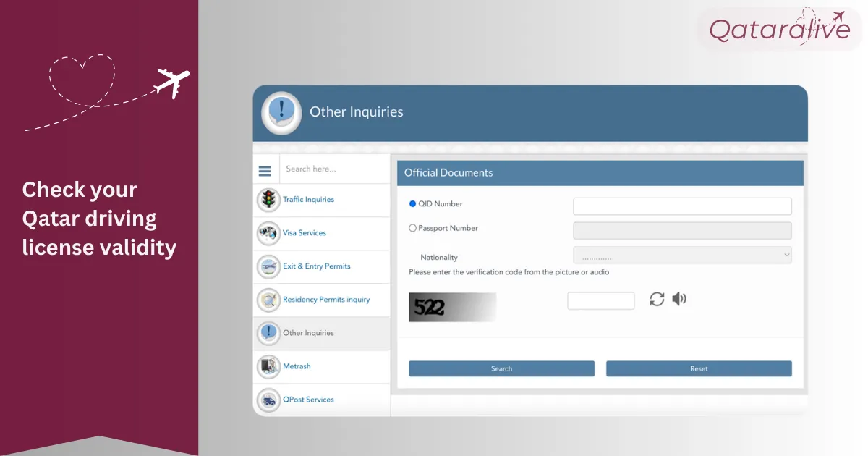The image size is (868, 456).
Task: Click the Search button
Action: pos(501,368)
